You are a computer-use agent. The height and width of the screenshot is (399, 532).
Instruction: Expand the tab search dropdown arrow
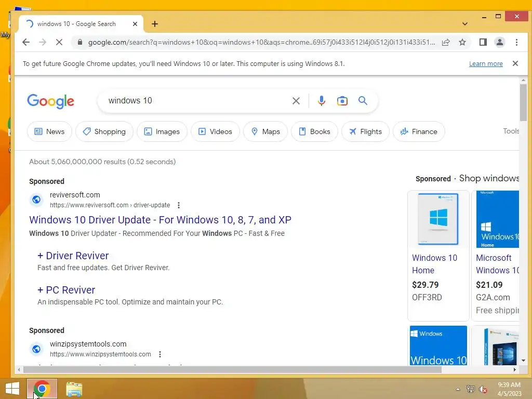(465, 24)
